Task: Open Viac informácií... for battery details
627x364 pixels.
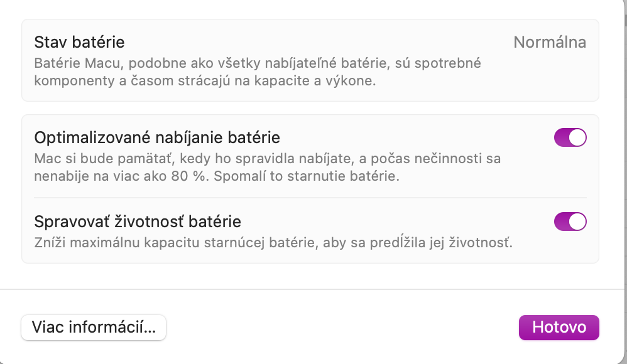Action: (93, 327)
